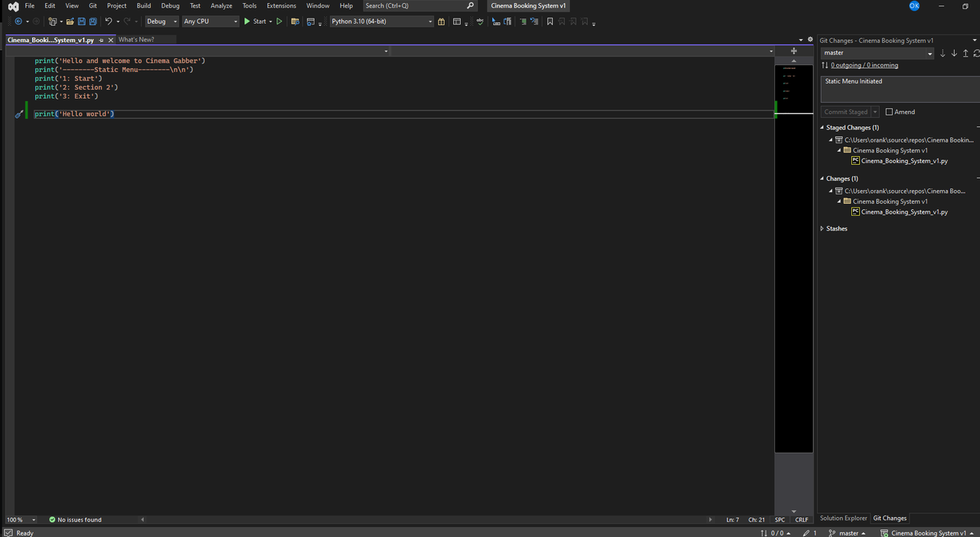980x537 pixels.
Task: Click the 0 outgoing / 0 incoming link
Action: 864,65
